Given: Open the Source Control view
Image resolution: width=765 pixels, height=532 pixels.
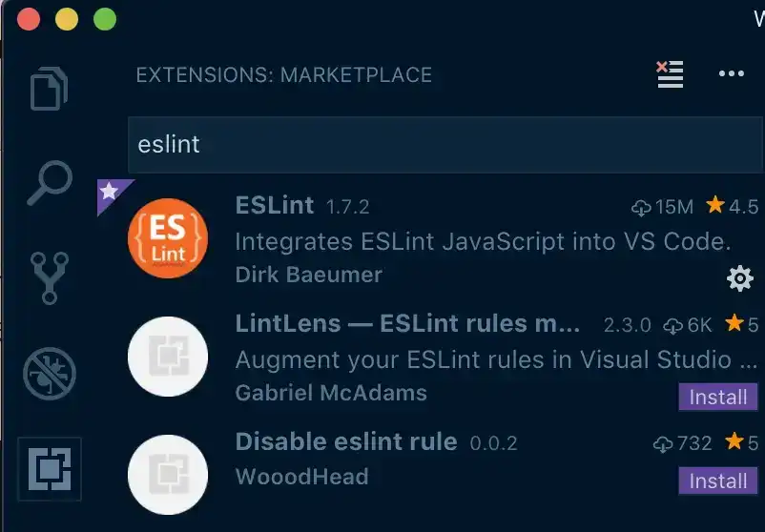Looking at the screenshot, I should pyautogui.click(x=50, y=278).
